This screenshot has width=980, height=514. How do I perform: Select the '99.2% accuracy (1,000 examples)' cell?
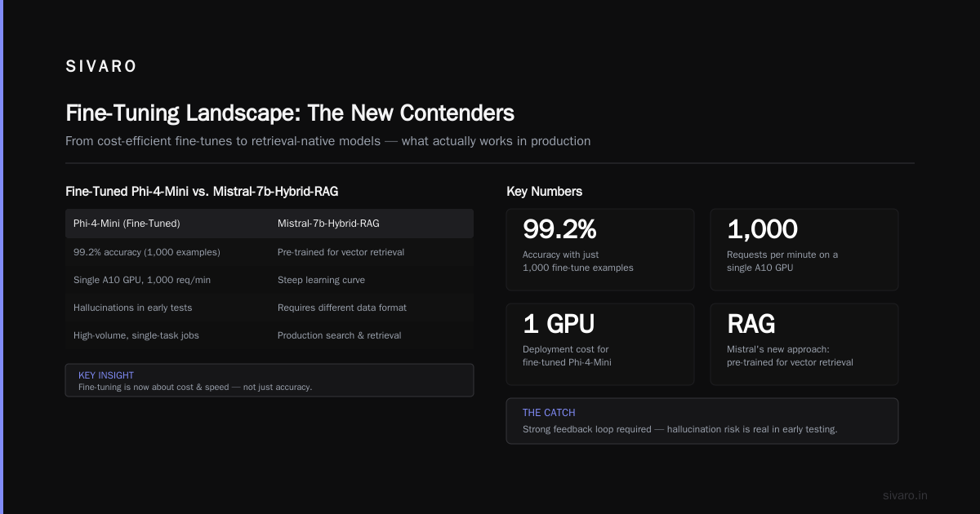coord(147,252)
